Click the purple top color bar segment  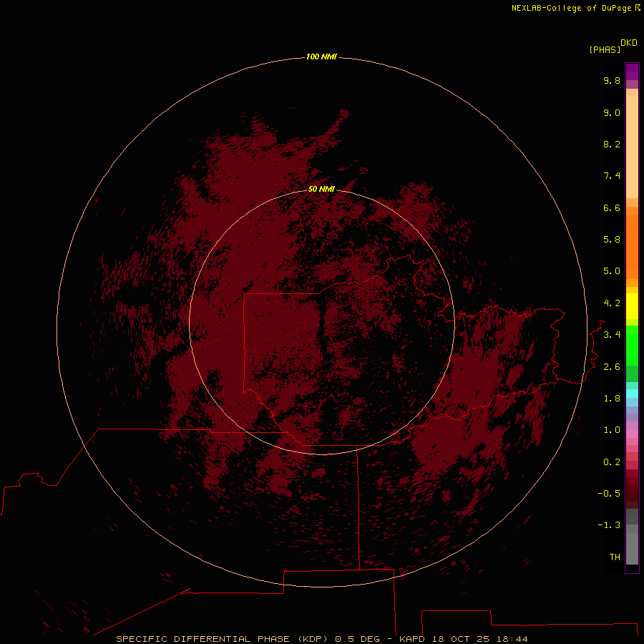pos(632,72)
